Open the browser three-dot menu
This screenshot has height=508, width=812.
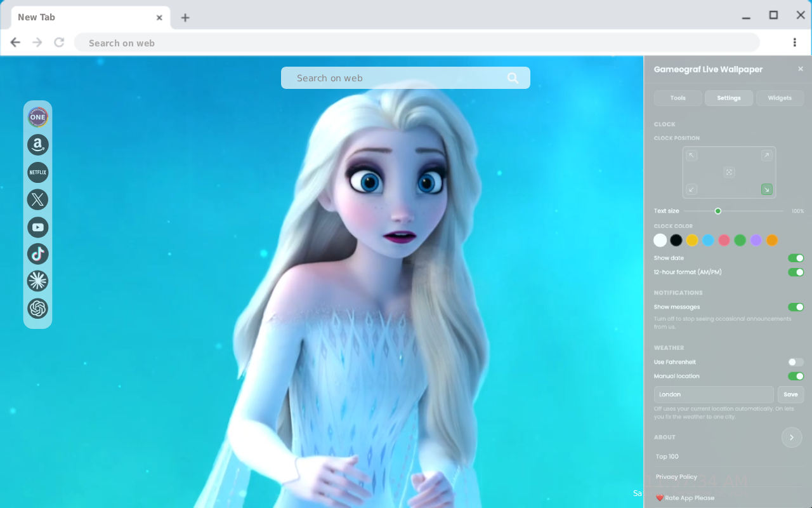click(794, 43)
